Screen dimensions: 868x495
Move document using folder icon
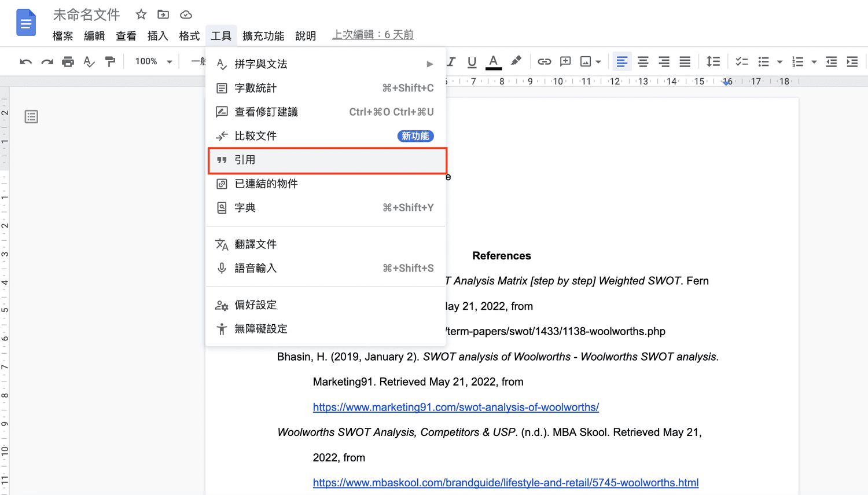click(163, 14)
